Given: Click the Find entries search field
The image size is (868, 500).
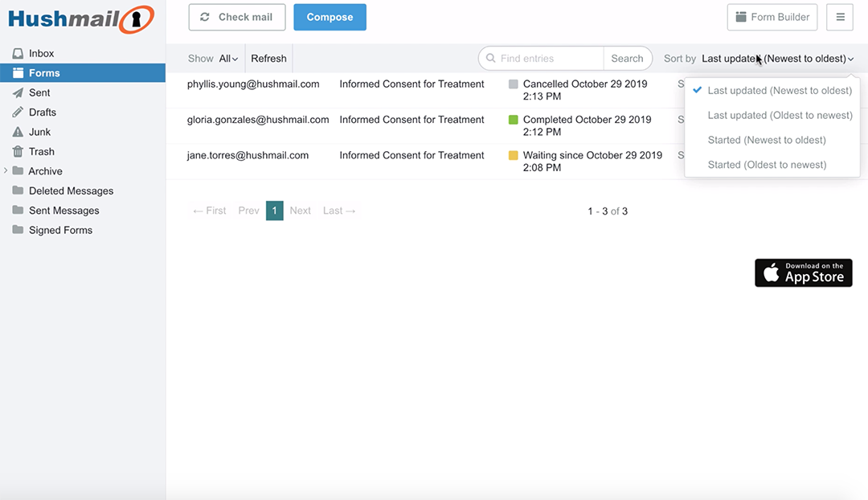Looking at the screenshot, I should (548, 59).
